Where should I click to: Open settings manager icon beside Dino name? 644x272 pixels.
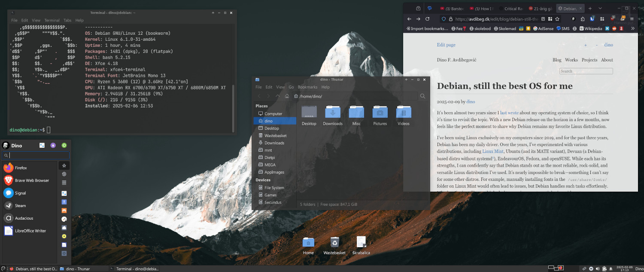[42, 146]
